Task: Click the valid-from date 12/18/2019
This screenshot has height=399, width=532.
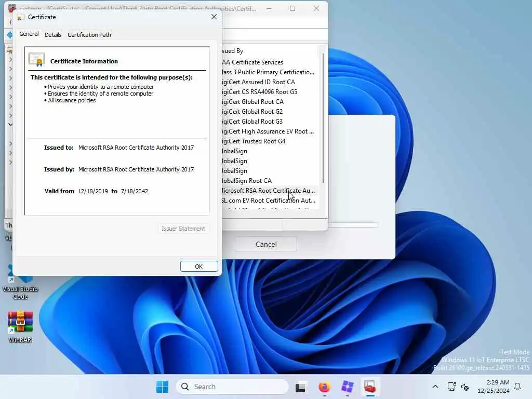Action: (93, 191)
